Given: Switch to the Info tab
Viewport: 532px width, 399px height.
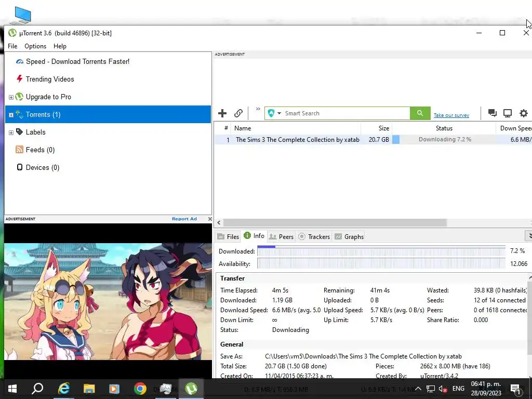Looking at the screenshot, I should point(254,236).
